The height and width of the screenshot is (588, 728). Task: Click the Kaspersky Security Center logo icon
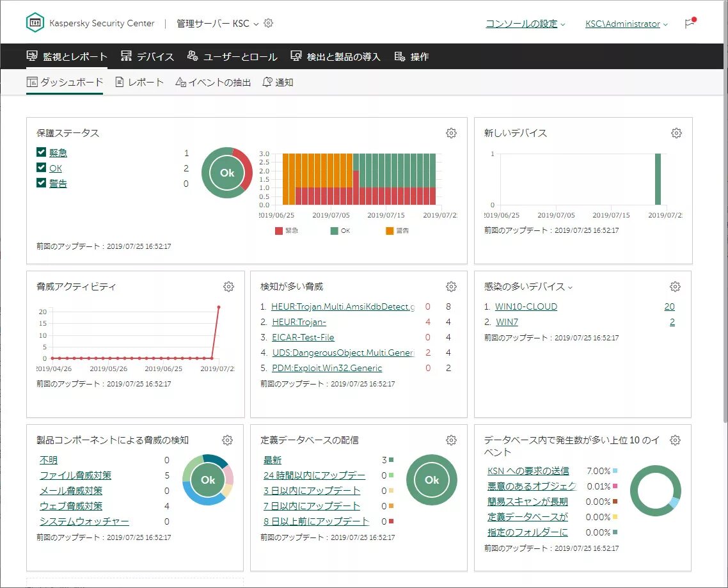(35, 22)
